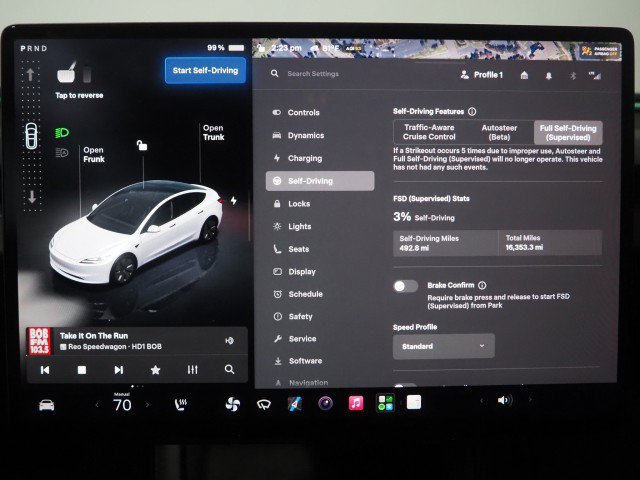The width and height of the screenshot is (640, 480).
Task: Stop the radio playback
Action: [82, 370]
